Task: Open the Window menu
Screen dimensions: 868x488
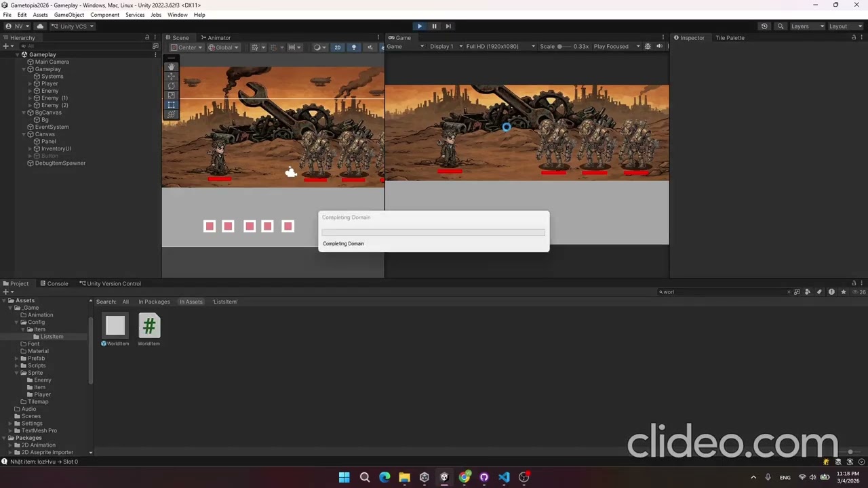Action: tap(178, 15)
